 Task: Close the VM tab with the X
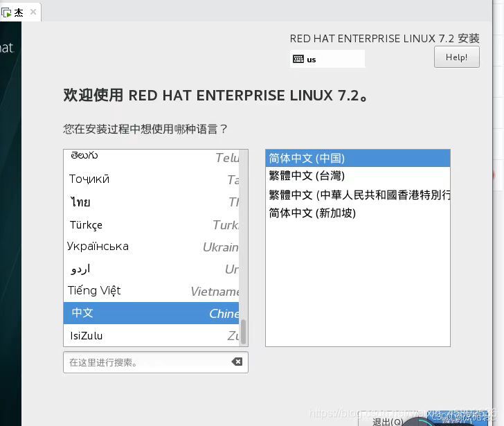33,12
